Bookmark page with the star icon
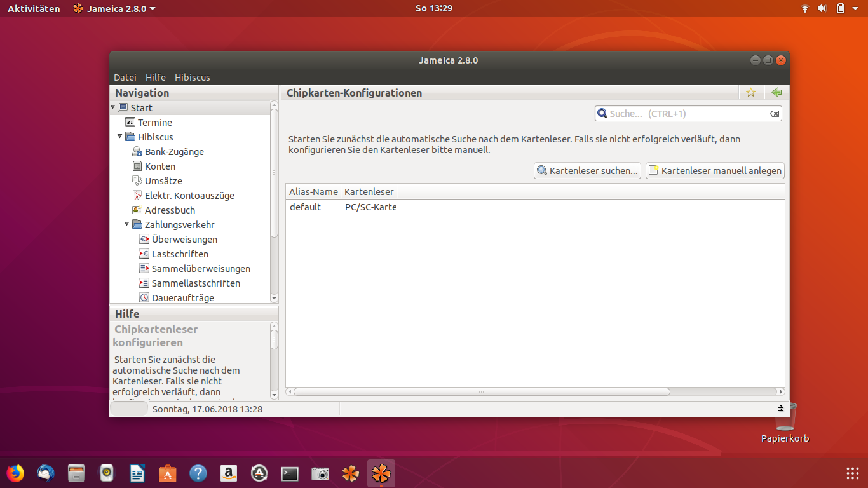This screenshot has width=868, height=488. [x=751, y=92]
